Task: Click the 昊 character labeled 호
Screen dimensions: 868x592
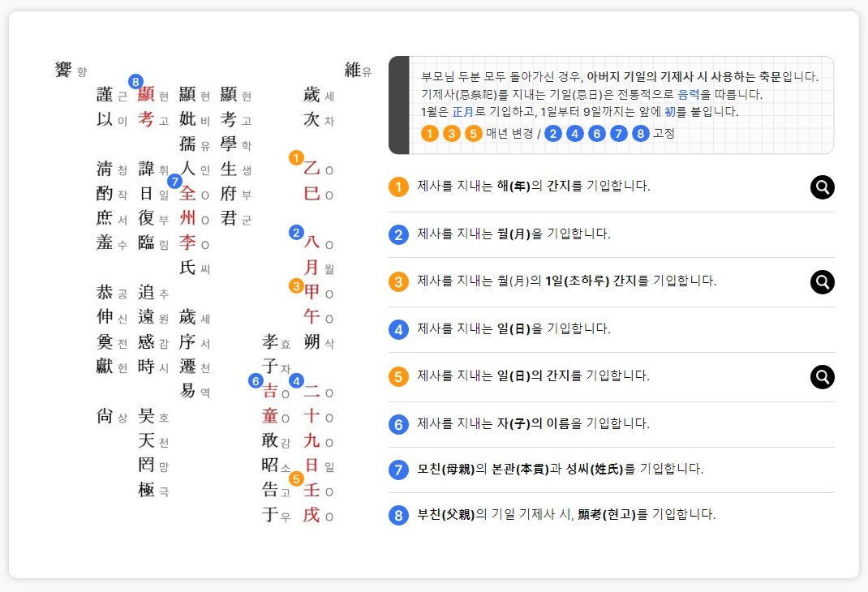Action: click(x=146, y=415)
